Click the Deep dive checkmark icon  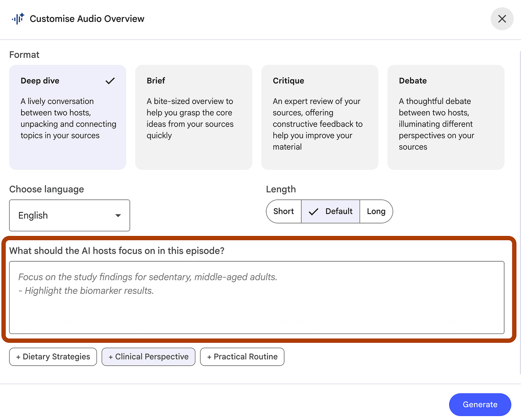(110, 81)
